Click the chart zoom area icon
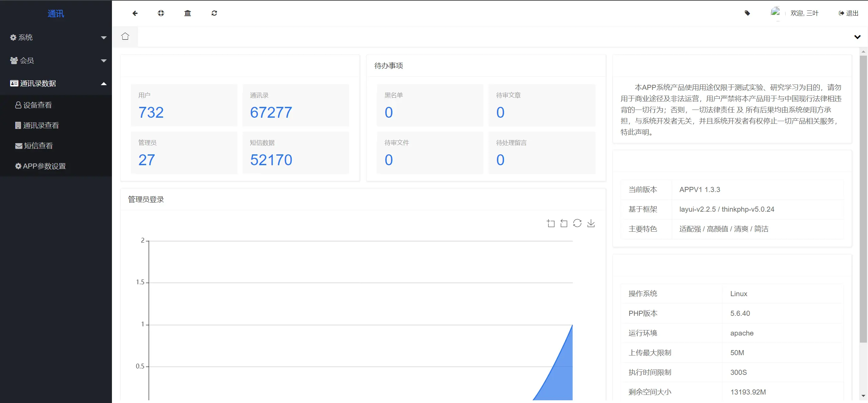 [551, 223]
